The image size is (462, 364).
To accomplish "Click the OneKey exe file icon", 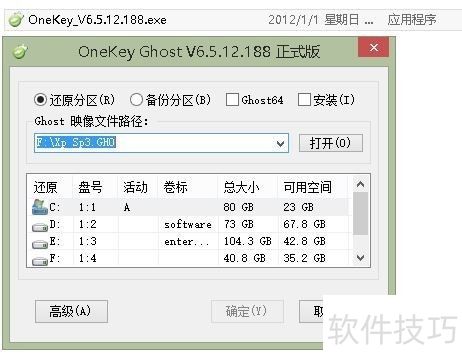I will [x=16, y=20].
